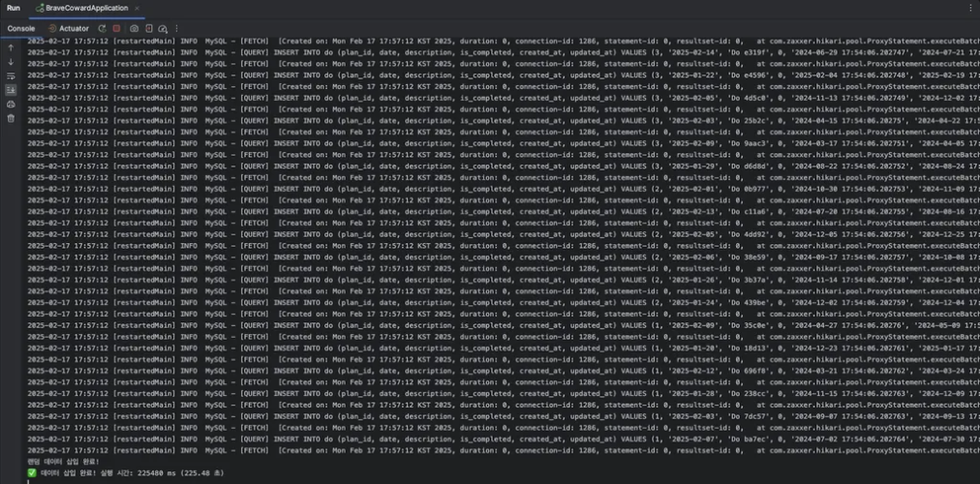Close the BraveCowardApplication run tab
This screenshot has height=484, width=980.
(x=137, y=8)
